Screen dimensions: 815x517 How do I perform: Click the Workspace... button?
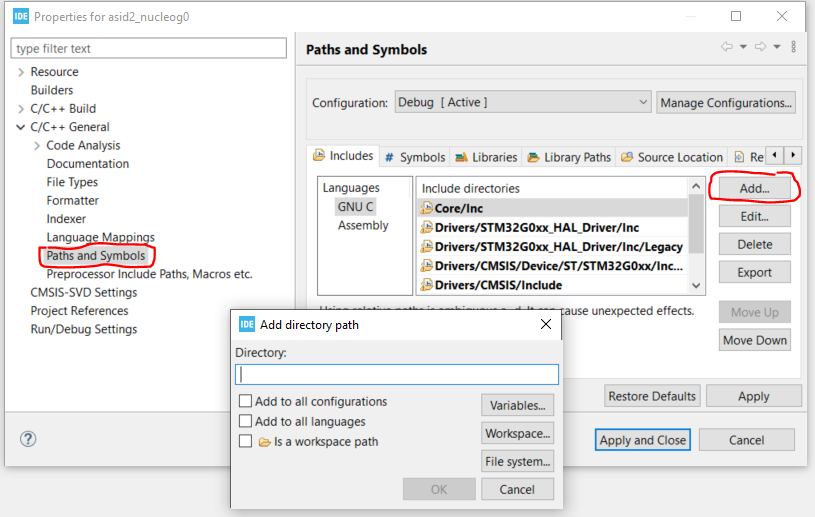517,433
